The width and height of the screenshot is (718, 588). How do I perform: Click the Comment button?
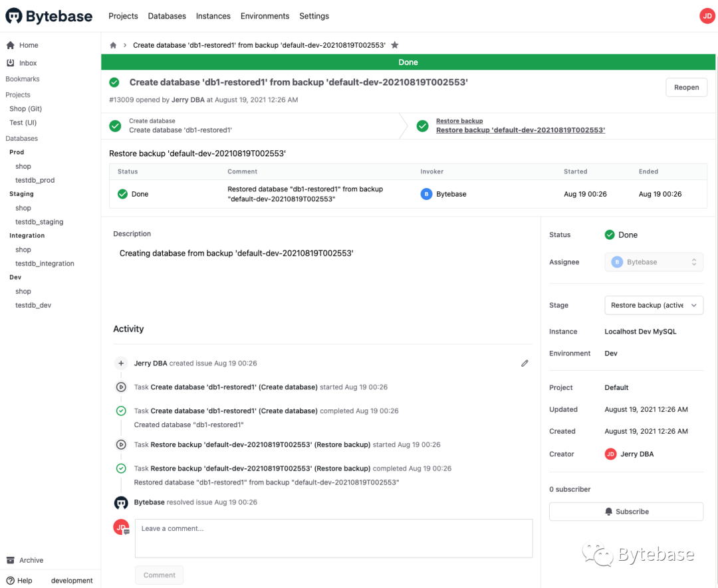click(x=160, y=575)
